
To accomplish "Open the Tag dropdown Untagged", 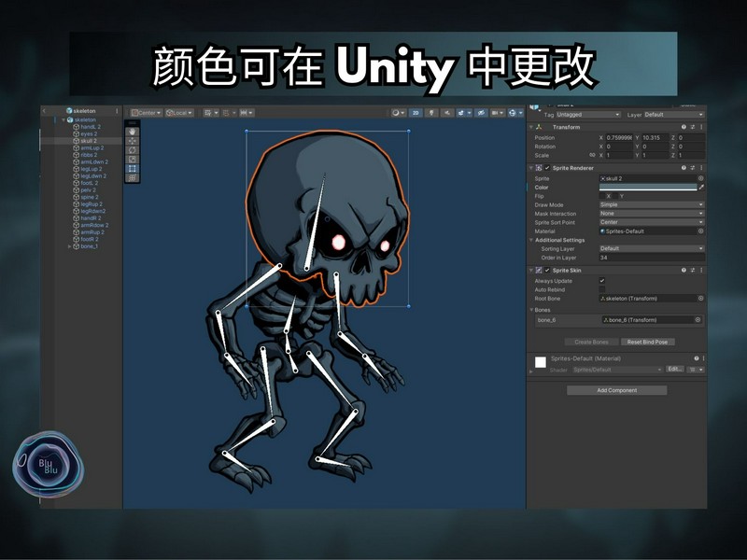I will [588, 115].
